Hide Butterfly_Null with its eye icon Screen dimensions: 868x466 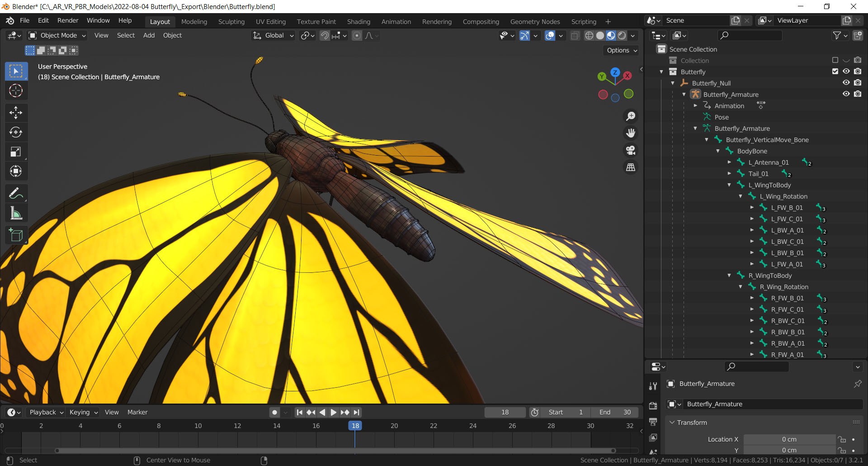(846, 83)
